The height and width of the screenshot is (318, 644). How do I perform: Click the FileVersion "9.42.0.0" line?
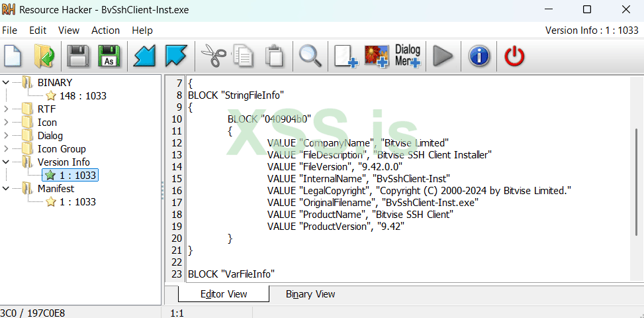click(x=335, y=167)
